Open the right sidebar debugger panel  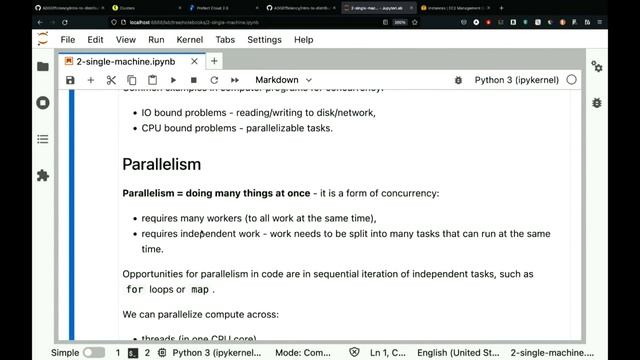tap(597, 103)
